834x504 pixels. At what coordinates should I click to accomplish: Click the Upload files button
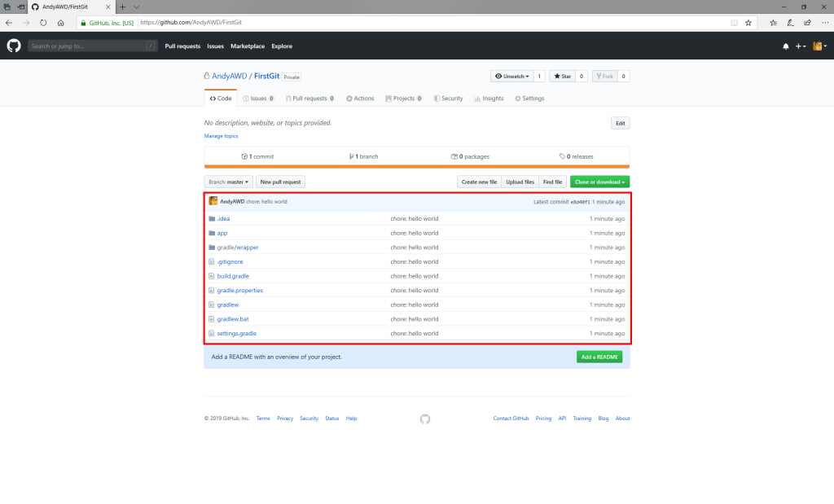pos(520,182)
